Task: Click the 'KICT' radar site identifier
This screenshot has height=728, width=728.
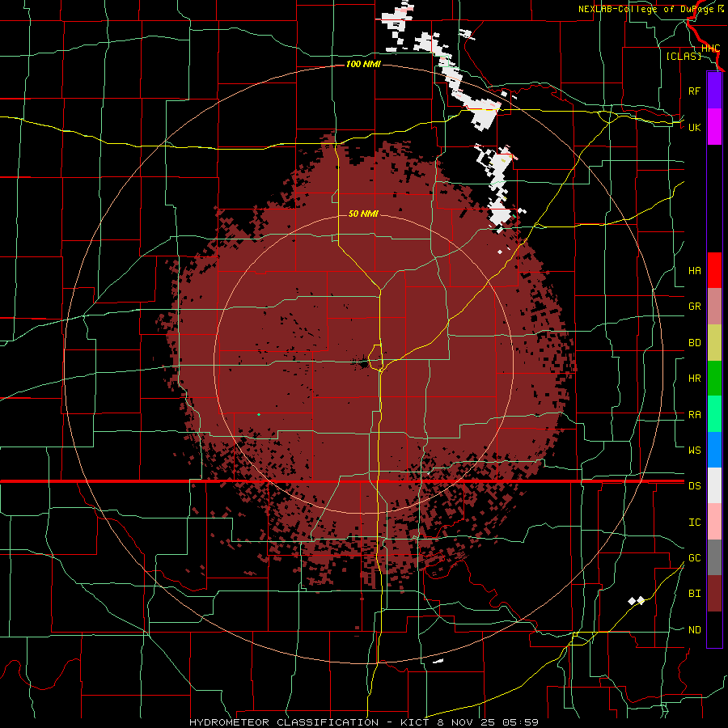Action: (416, 722)
